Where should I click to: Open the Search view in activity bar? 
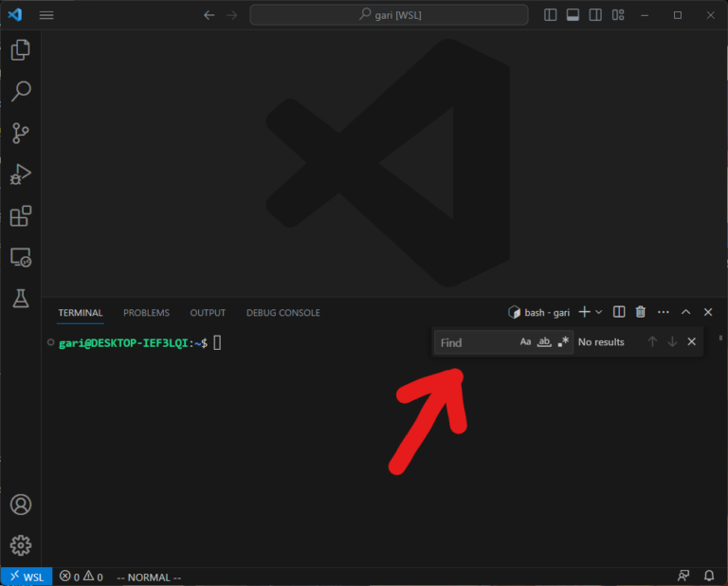(21, 91)
